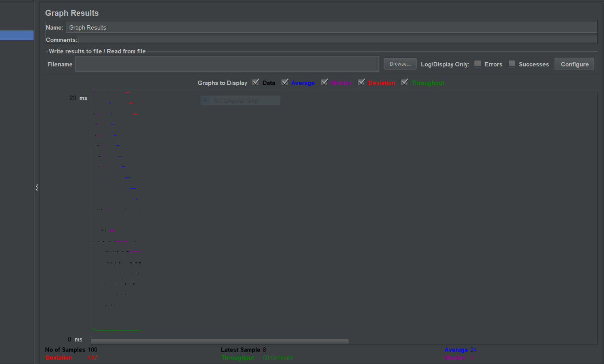Toggle the Deviation graph display
The image size is (604, 364).
[361, 82]
